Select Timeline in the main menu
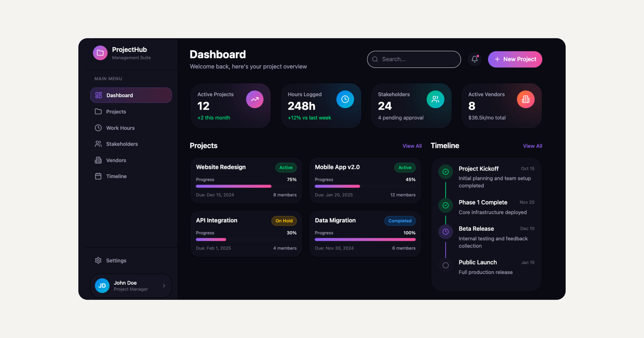 [x=116, y=176]
